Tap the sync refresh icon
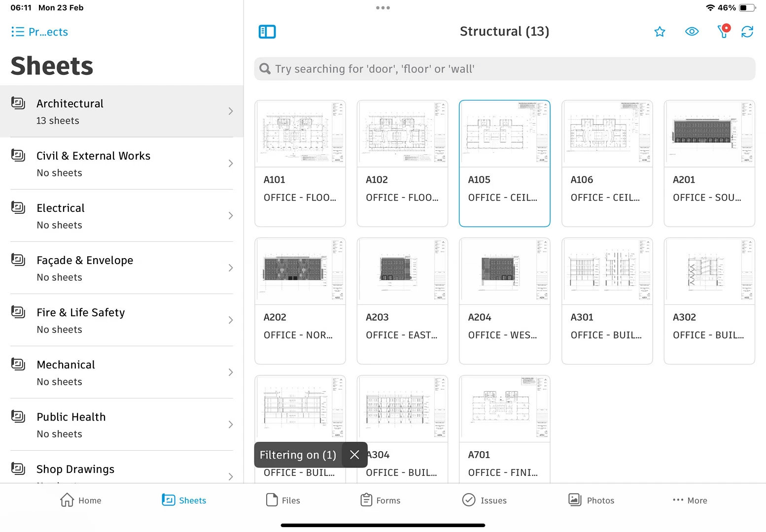This screenshot has width=766, height=532. click(x=747, y=32)
